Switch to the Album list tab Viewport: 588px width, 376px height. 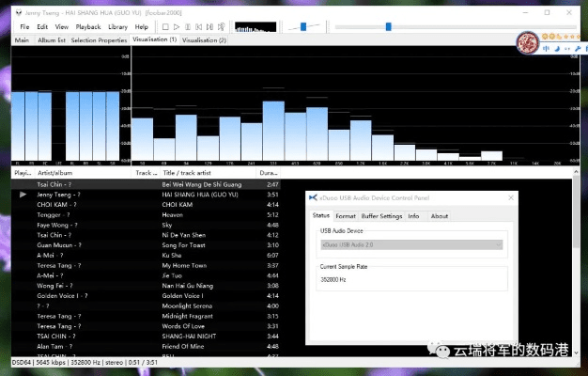coord(51,40)
